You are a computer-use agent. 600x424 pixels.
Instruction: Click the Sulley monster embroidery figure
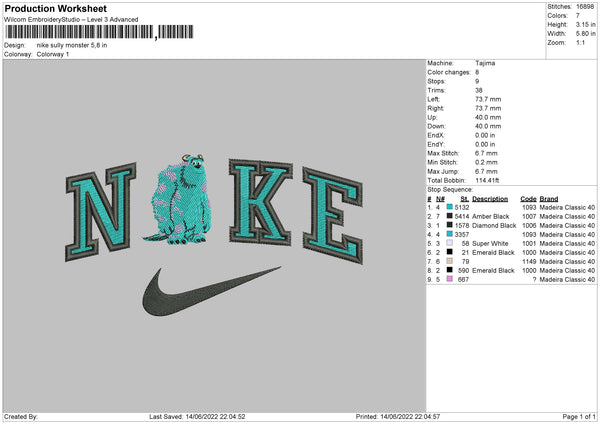[178, 199]
